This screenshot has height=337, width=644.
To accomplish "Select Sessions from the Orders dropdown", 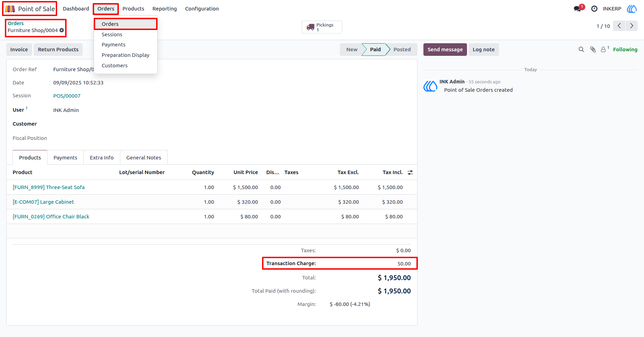I will (125, 35).
